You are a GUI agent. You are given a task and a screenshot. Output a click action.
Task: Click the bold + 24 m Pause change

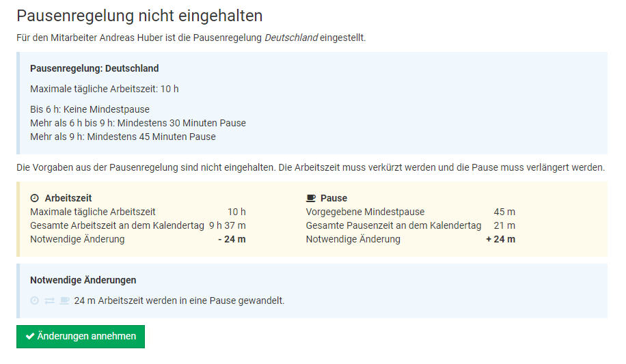click(x=500, y=239)
